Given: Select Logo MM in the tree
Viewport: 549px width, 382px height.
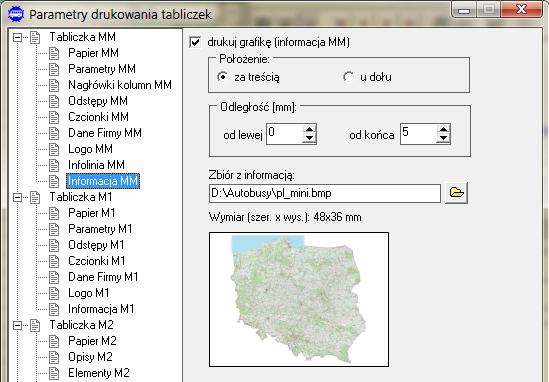Looking at the screenshot, I should [90, 149].
